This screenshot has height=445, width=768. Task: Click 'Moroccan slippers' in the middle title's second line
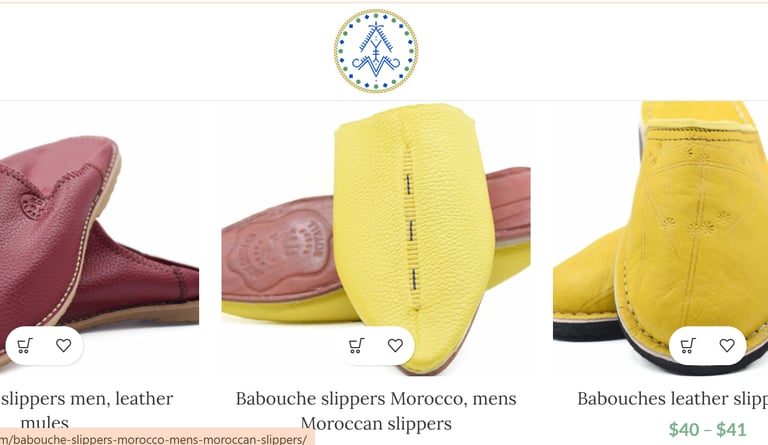pyautogui.click(x=376, y=423)
